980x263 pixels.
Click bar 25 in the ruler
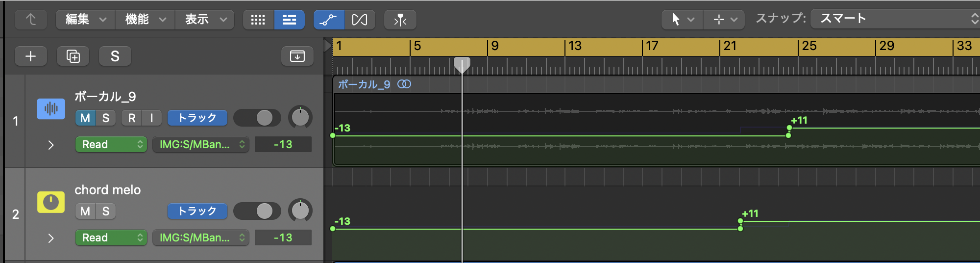point(809,46)
